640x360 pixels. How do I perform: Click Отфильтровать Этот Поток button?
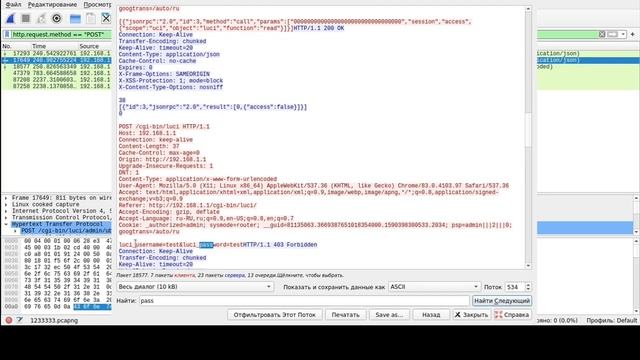[x=274, y=315]
